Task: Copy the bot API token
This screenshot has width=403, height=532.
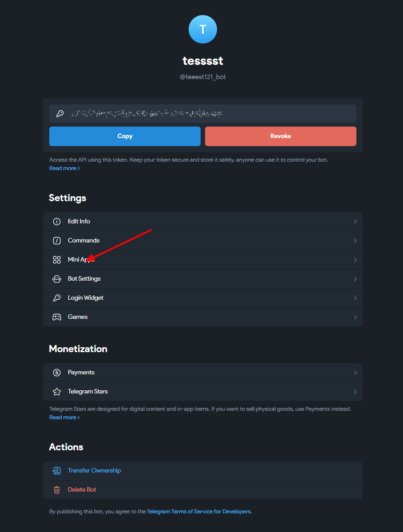Action: 125,136
